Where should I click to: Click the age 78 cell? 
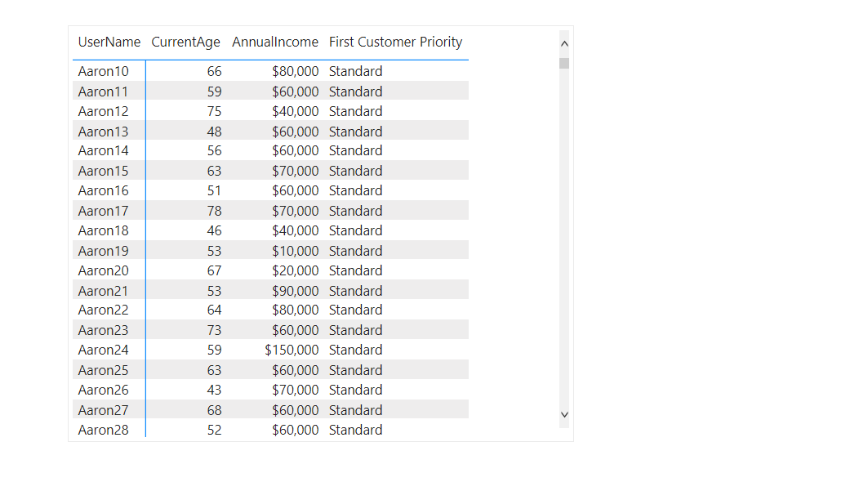tap(214, 211)
